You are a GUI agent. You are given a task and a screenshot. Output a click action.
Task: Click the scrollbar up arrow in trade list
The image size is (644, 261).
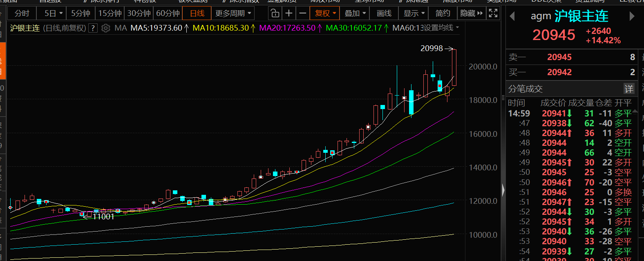click(635, 111)
